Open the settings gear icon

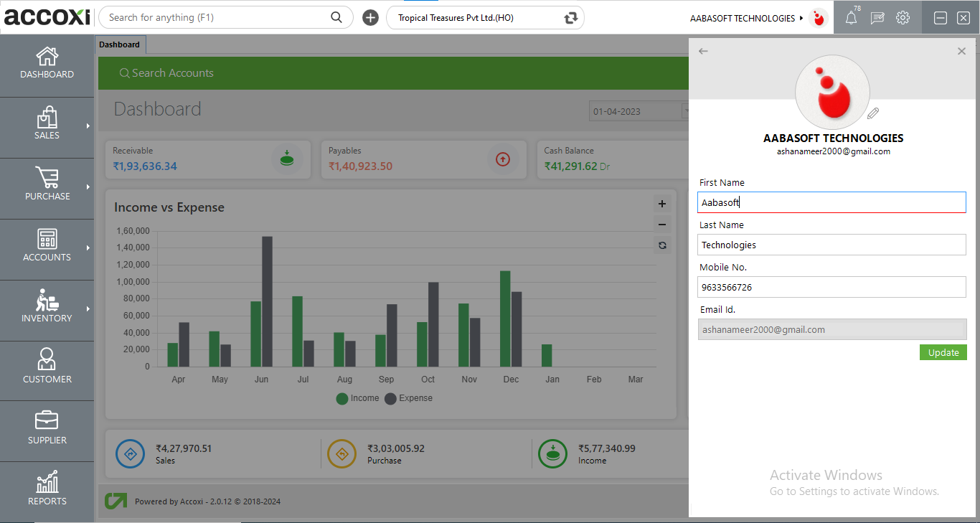[903, 18]
